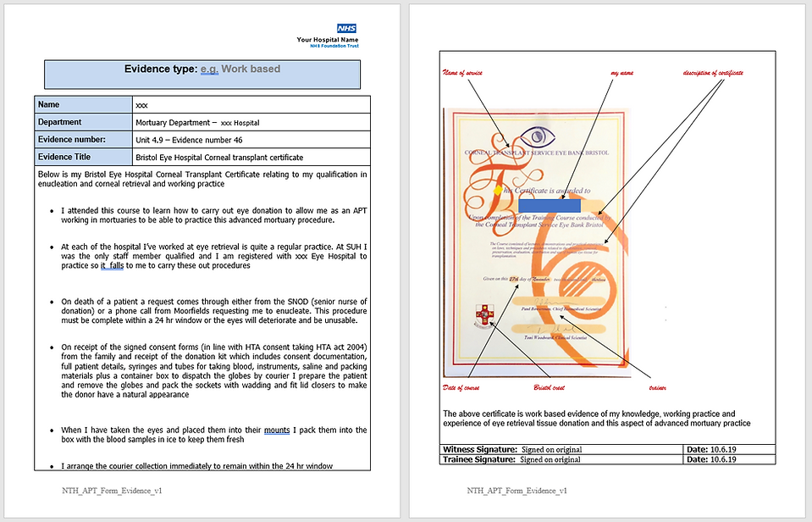Screen dimensions: 812x522
Task: Click the NHS logo in the page header
Action: (x=346, y=29)
